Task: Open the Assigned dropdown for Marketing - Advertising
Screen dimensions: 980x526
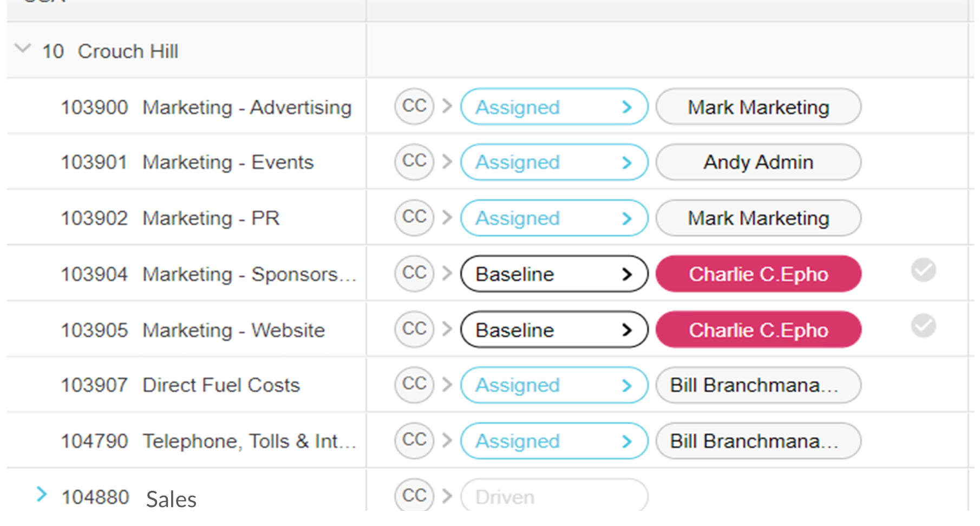Action: click(554, 107)
